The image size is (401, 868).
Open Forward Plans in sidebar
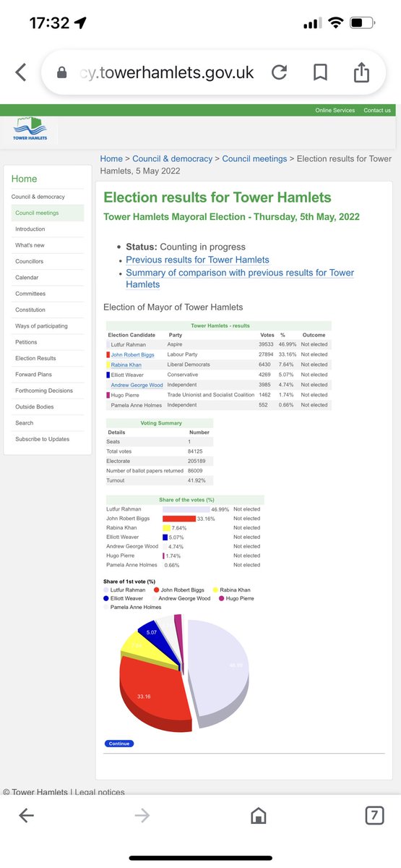coord(34,375)
